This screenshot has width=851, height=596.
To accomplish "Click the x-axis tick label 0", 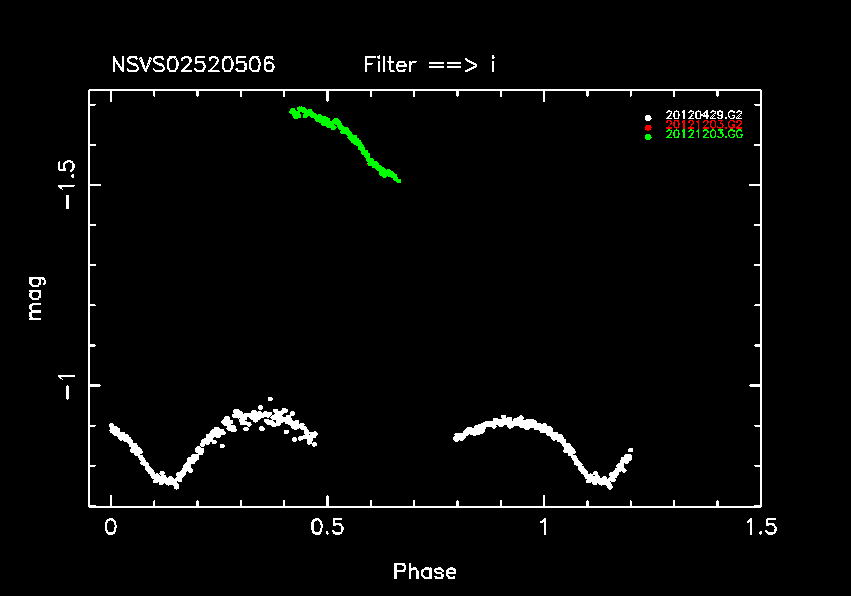I will tap(110, 527).
